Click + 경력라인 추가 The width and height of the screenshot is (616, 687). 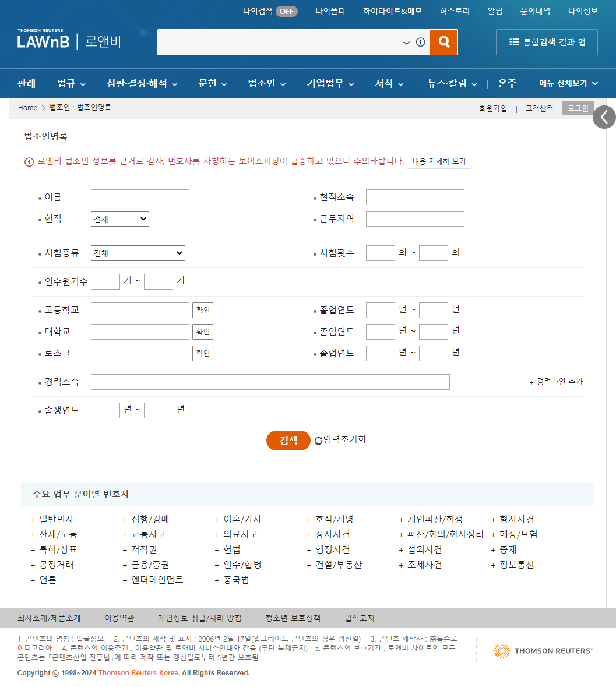[x=556, y=382]
